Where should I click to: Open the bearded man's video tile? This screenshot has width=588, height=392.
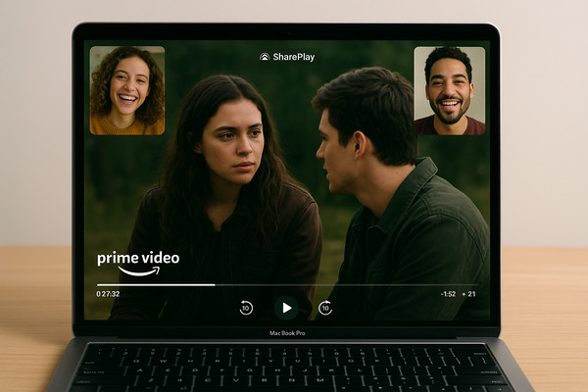[449, 91]
